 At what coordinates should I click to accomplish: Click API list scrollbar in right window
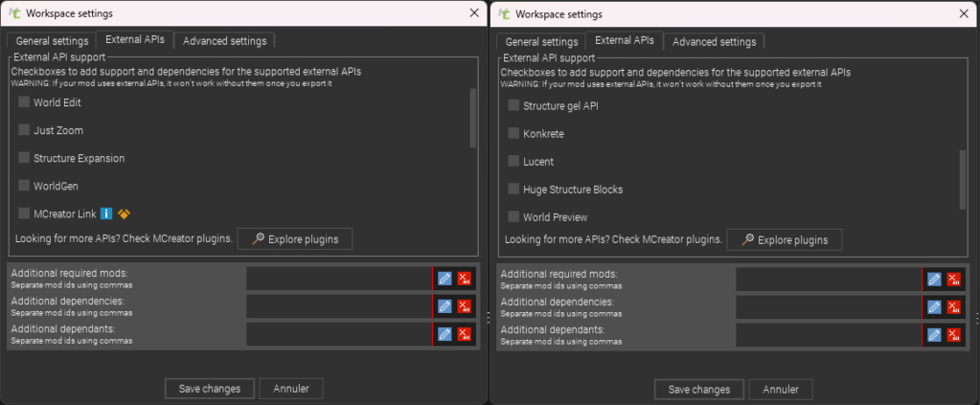[x=963, y=180]
